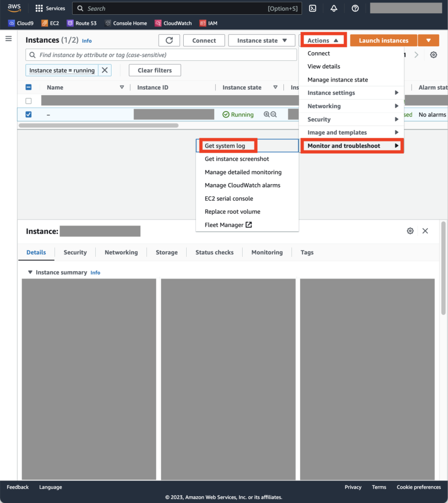The width and height of the screenshot is (448, 503).
Task: Choose Manage detailed monitoring
Action: (x=247, y=172)
